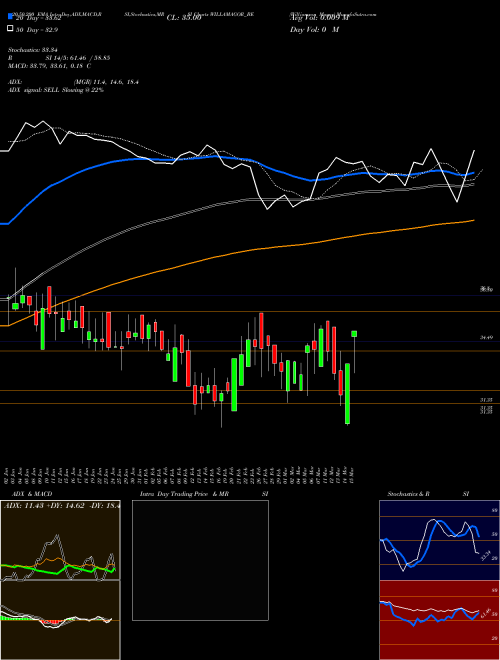The height and width of the screenshot is (660, 500).
Task: Click the MACD histogram chart panel
Action: tap(60, 620)
